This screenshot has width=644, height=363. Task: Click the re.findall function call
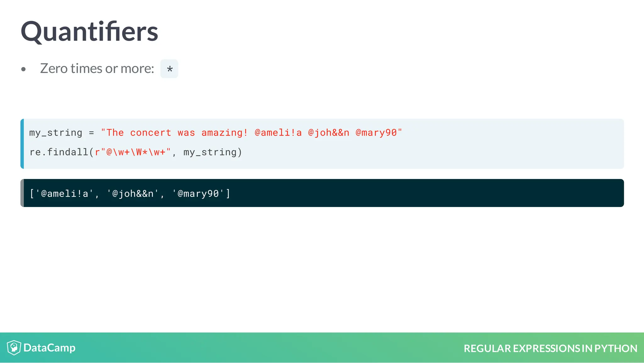(59, 152)
